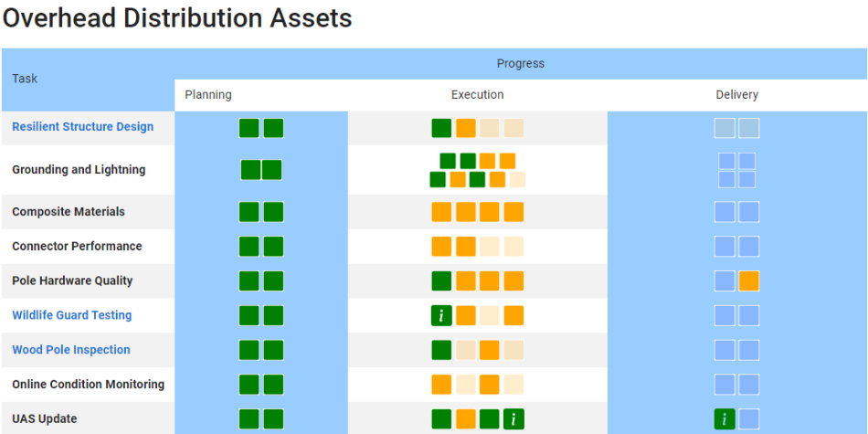Select the Planning column header

tap(208, 95)
